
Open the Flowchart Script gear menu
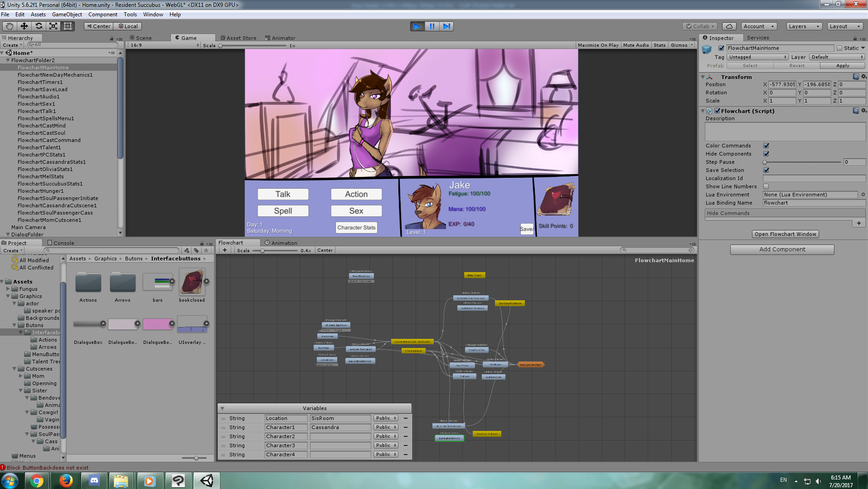click(x=863, y=111)
